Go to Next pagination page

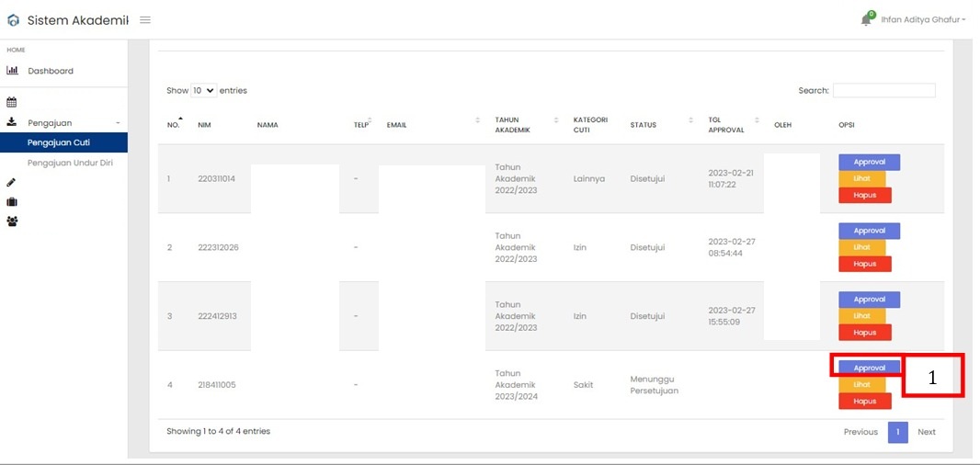pos(927,432)
